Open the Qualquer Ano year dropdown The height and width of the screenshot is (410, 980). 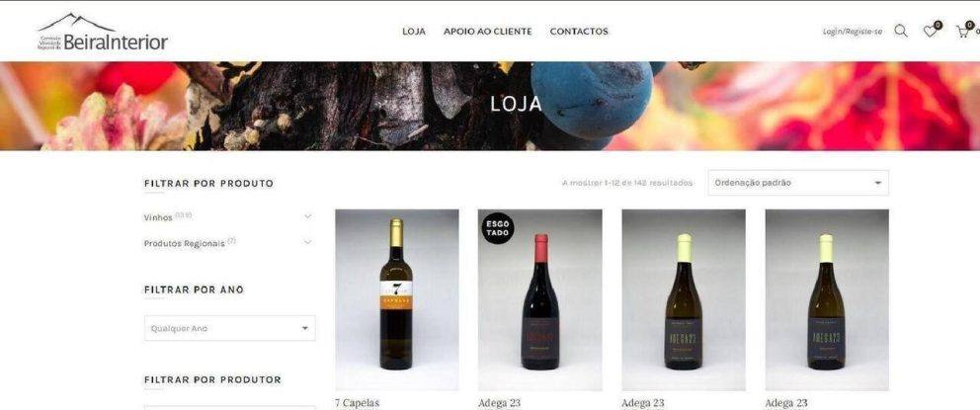click(x=230, y=328)
